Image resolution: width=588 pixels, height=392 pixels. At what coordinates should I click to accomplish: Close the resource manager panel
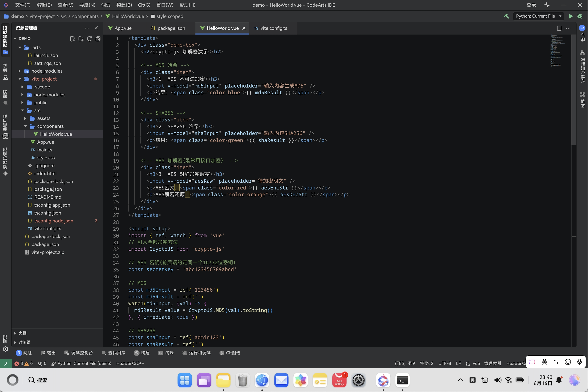pyautogui.click(x=96, y=28)
